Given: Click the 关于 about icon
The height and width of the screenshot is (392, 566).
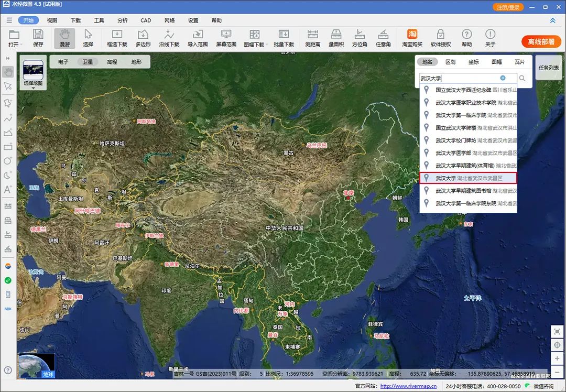Looking at the screenshot, I should [x=490, y=38].
